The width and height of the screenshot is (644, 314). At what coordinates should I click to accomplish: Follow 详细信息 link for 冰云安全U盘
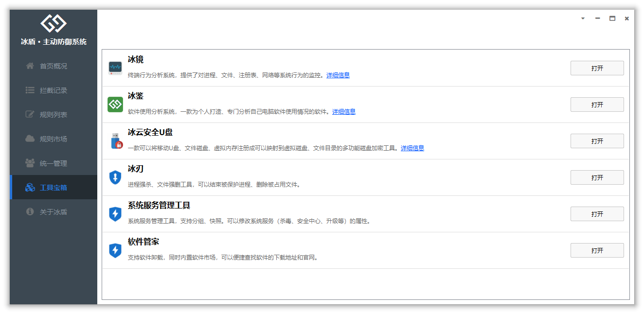412,148
